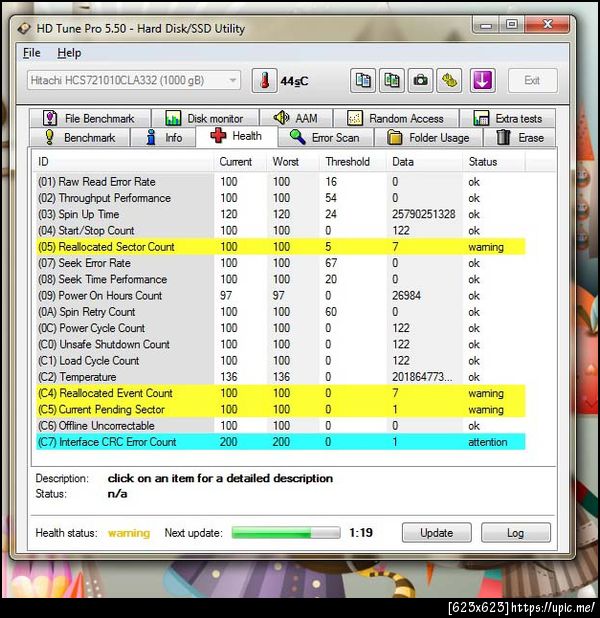Select Reallocated Sector Count warning row
Viewport: 600px width, 618px height.
click(281, 247)
